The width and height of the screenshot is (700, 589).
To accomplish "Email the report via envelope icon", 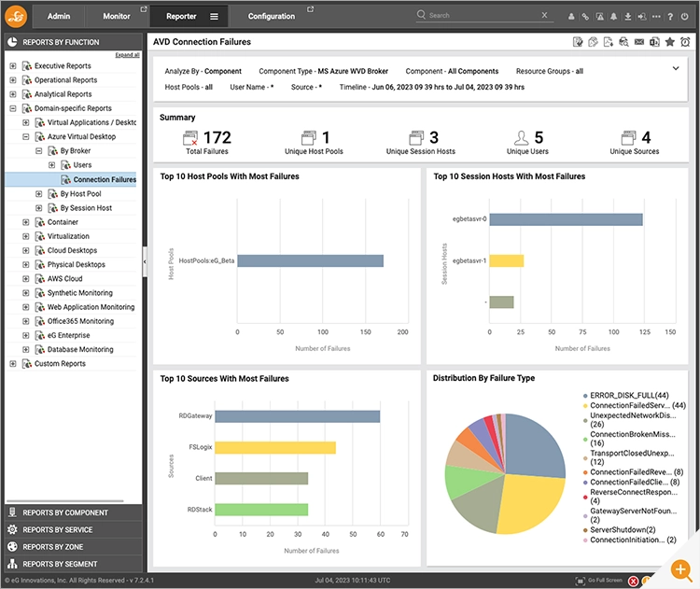I will point(639,42).
